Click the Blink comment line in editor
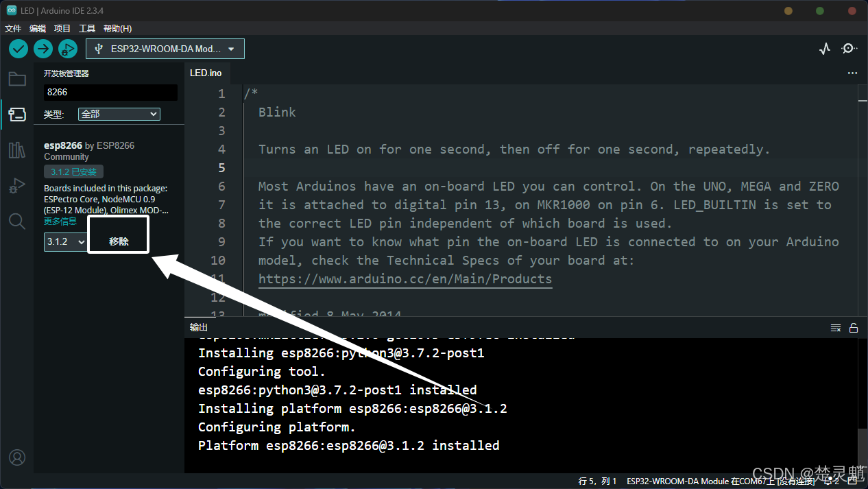Viewport: 868px width, 489px height. click(277, 112)
